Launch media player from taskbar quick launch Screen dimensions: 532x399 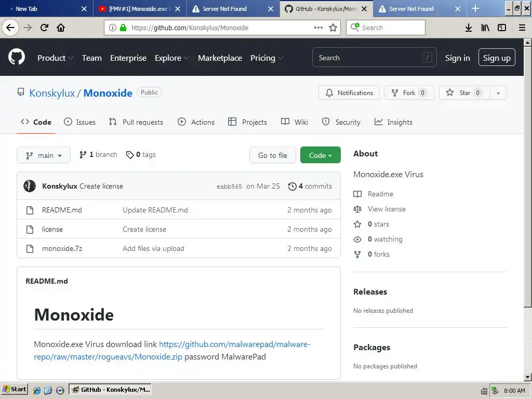pyautogui.click(x=60, y=390)
